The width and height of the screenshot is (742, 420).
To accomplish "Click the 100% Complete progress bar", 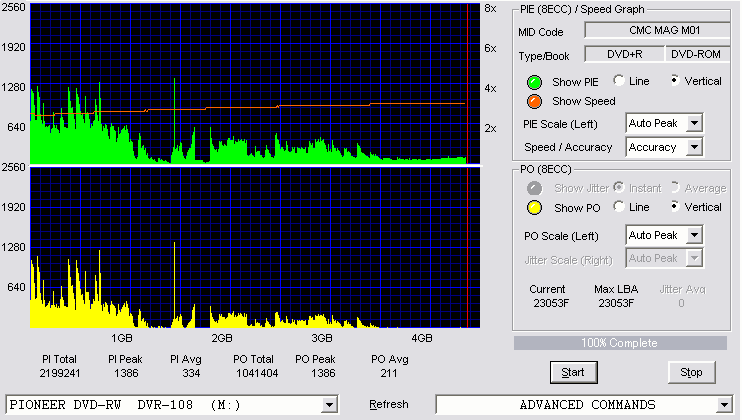I will pos(620,343).
